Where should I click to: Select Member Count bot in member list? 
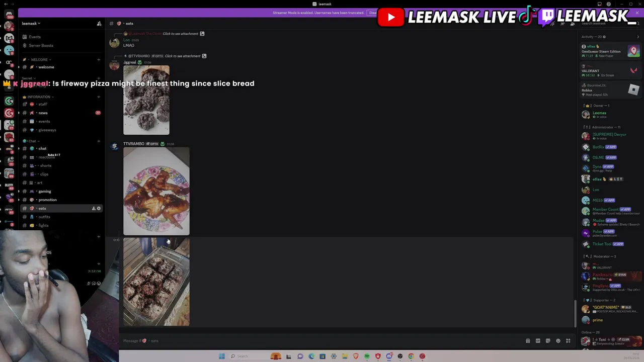(610, 211)
